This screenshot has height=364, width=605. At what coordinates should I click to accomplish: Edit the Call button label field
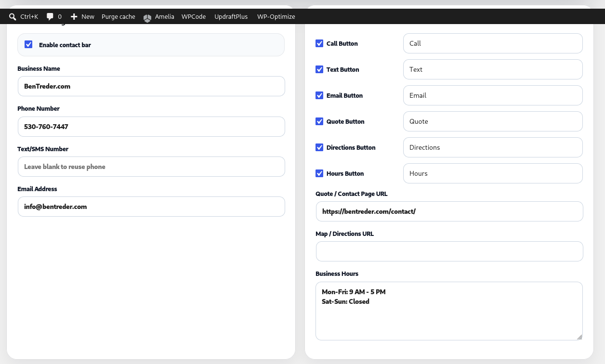tap(493, 43)
